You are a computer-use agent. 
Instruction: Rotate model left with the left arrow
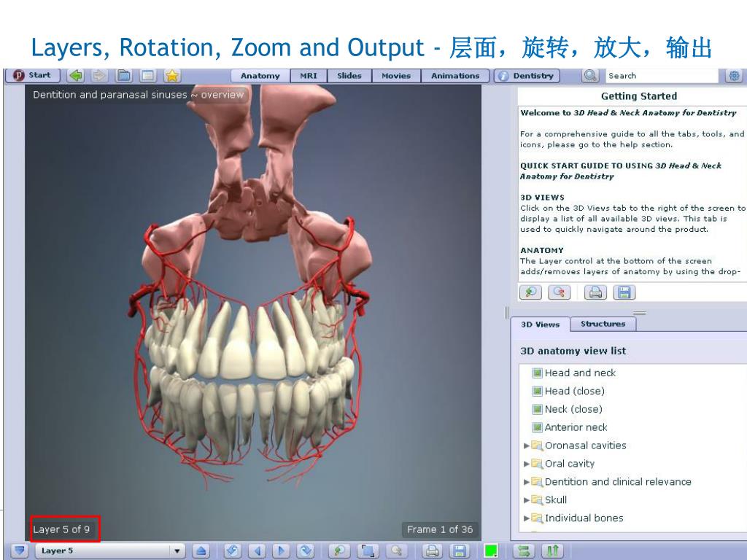coord(258,551)
